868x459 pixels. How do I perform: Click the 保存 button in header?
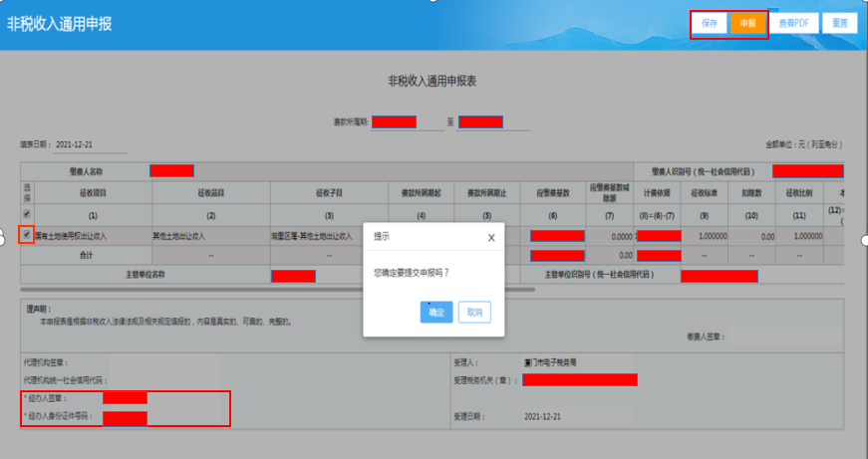click(x=710, y=23)
